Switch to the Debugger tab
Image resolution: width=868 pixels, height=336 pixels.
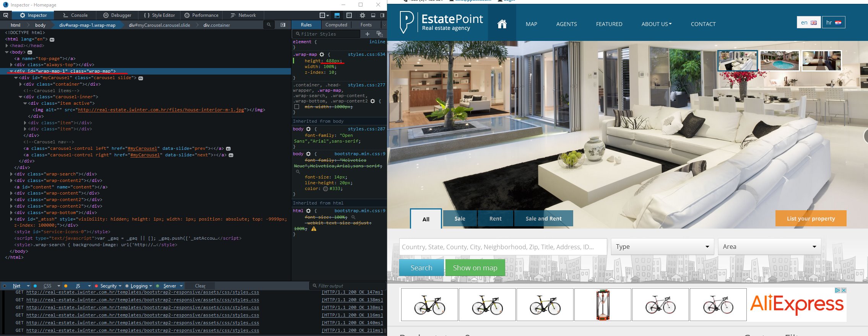tap(117, 15)
